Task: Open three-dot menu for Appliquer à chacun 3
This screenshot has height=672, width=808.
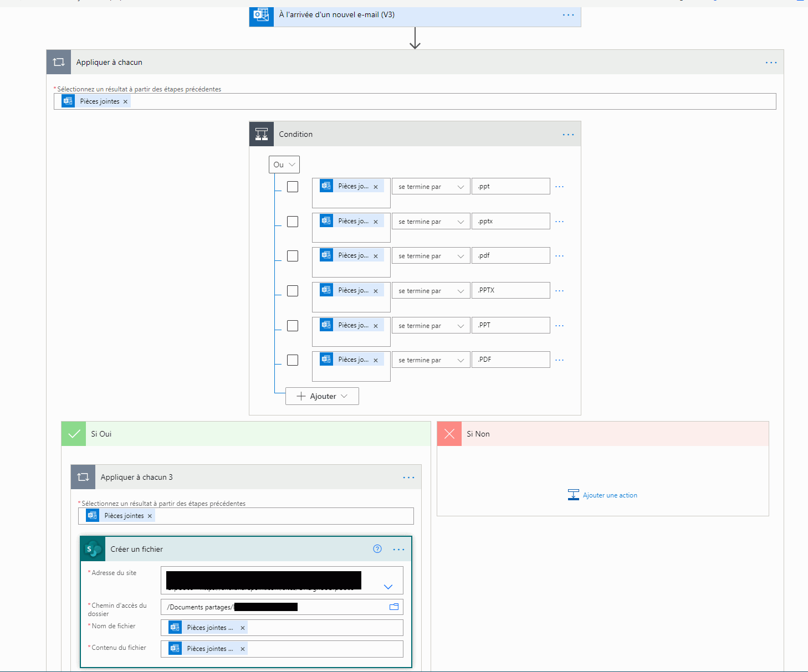Action: (408, 478)
